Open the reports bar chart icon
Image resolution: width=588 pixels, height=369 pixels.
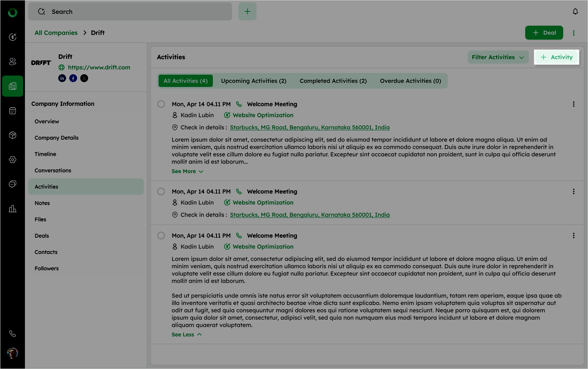click(x=12, y=209)
